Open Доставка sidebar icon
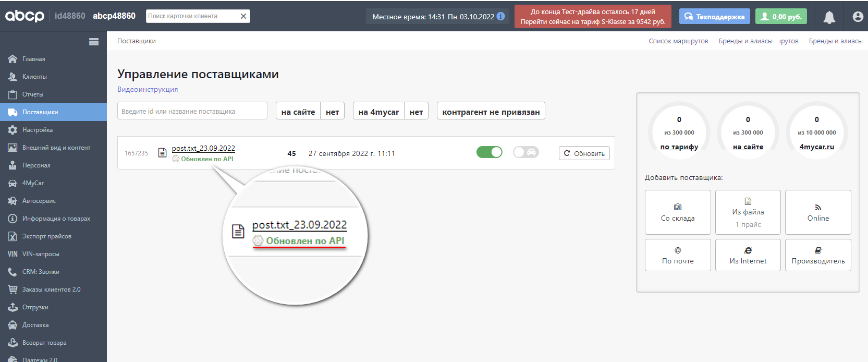This screenshot has width=868, height=362. click(13, 325)
